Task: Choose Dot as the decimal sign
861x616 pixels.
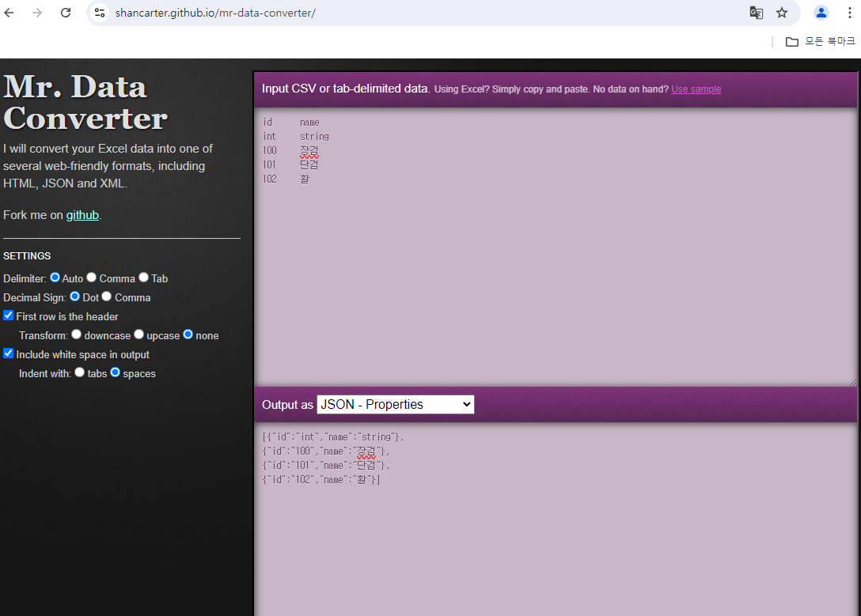Action: (74, 297)
